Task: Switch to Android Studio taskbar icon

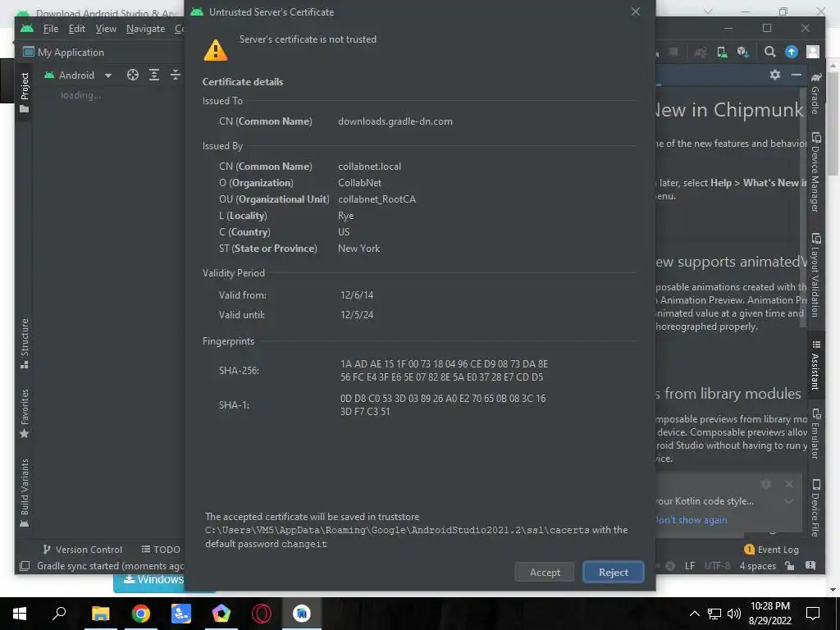Action: coord(302,614)
